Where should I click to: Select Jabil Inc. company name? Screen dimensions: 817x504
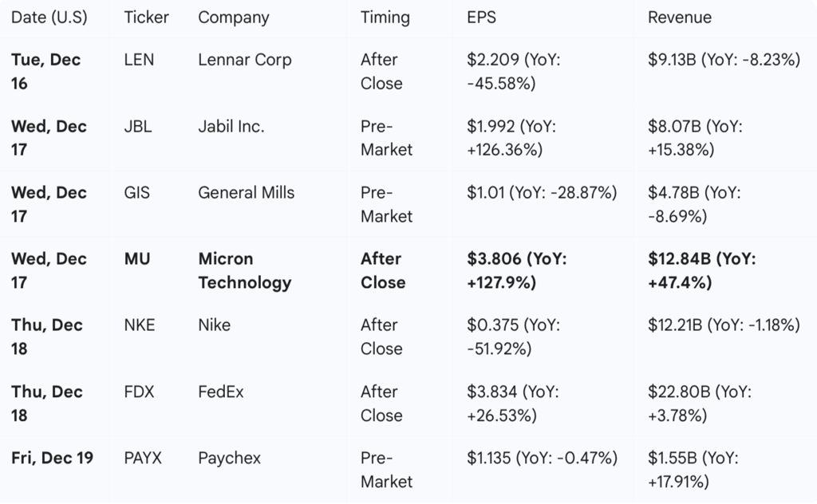pos(231,126)
